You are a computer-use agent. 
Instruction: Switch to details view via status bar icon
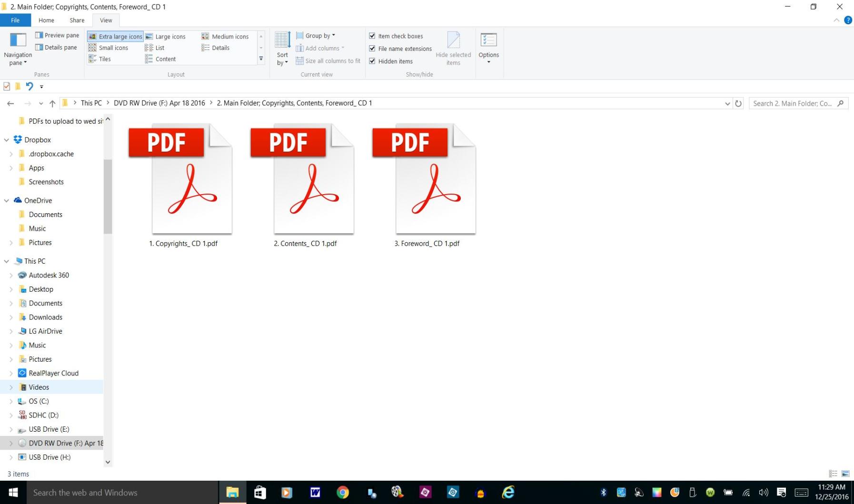833,474
